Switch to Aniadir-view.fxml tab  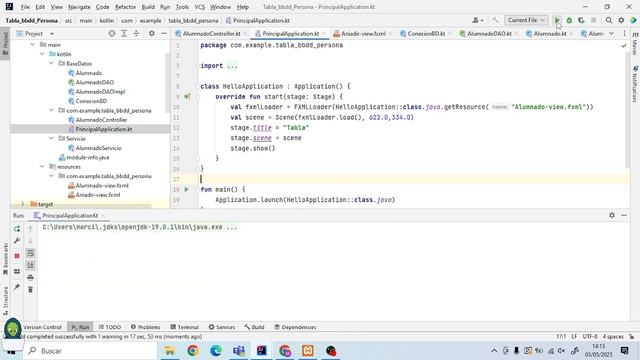coord(363,33)
